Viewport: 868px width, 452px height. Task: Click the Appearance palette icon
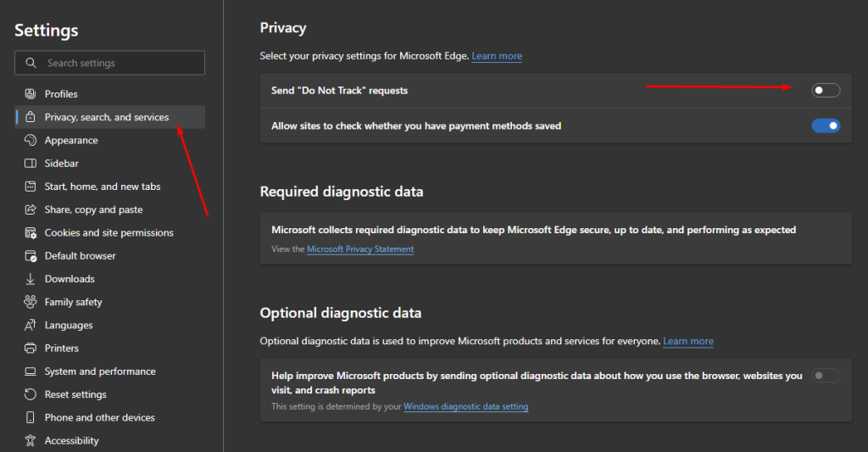tap(31, 140)
